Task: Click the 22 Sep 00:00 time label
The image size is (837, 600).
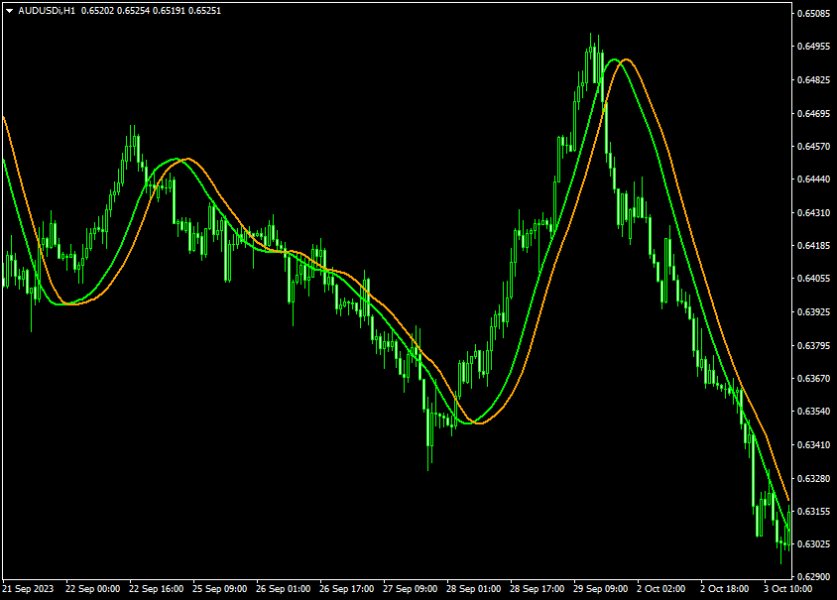Action: (92, 589)
